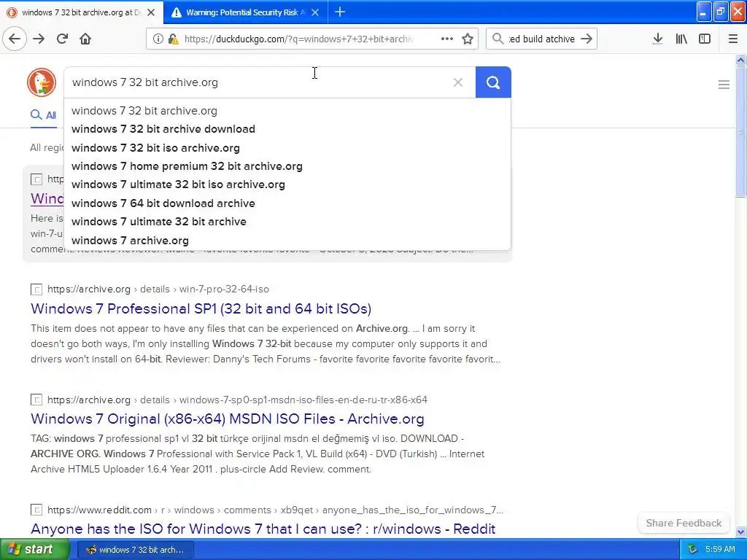The height and width of the screenshot is (560, 747).
Task: Toggle the sidebar view icon
Action: click(705, 39)
